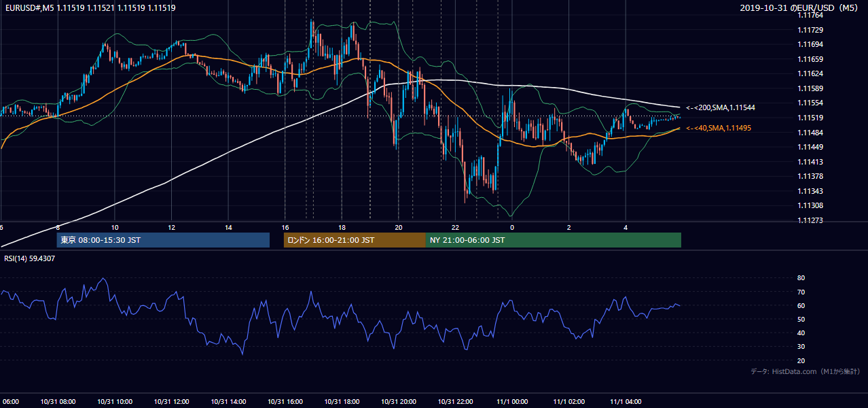Click the 11/1 00:00 time label

pos(511,402)
